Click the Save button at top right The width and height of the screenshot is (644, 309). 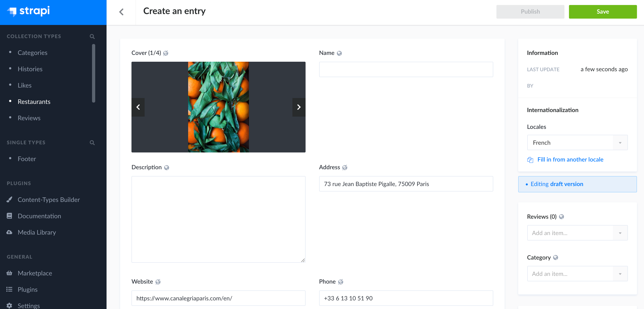[x=603, y=11]
